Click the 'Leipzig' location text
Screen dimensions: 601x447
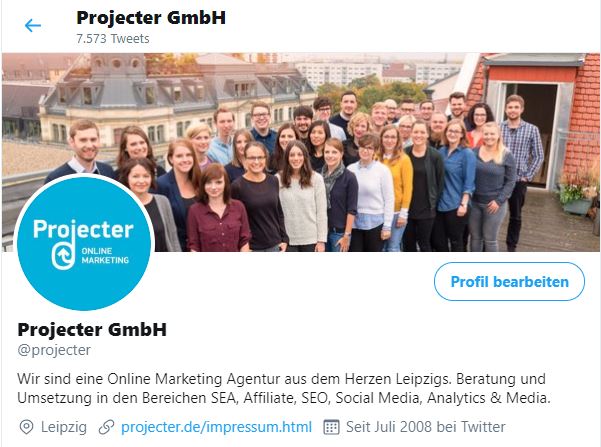(x=64, y=427)
